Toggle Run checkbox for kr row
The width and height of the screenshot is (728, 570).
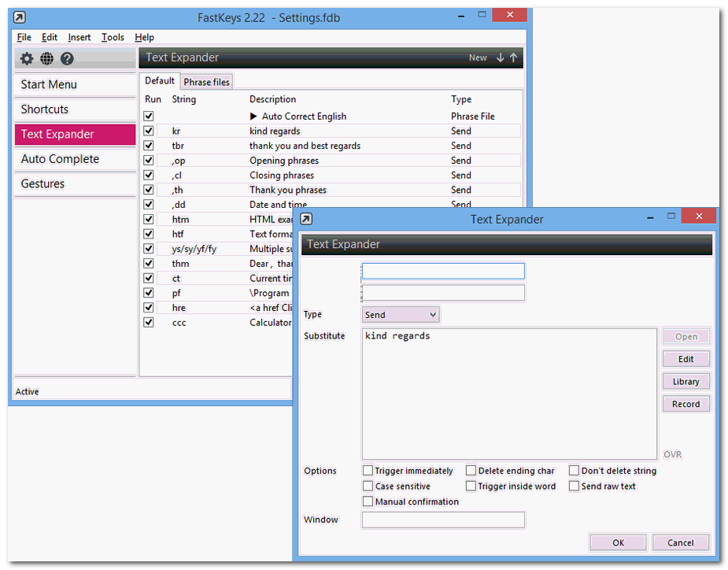pos(149,131)
